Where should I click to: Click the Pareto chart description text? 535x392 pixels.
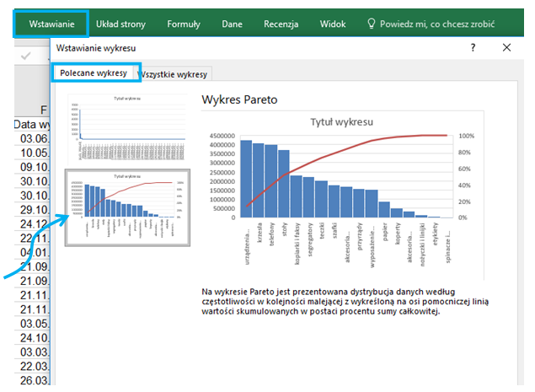click(x=345, y=302)
